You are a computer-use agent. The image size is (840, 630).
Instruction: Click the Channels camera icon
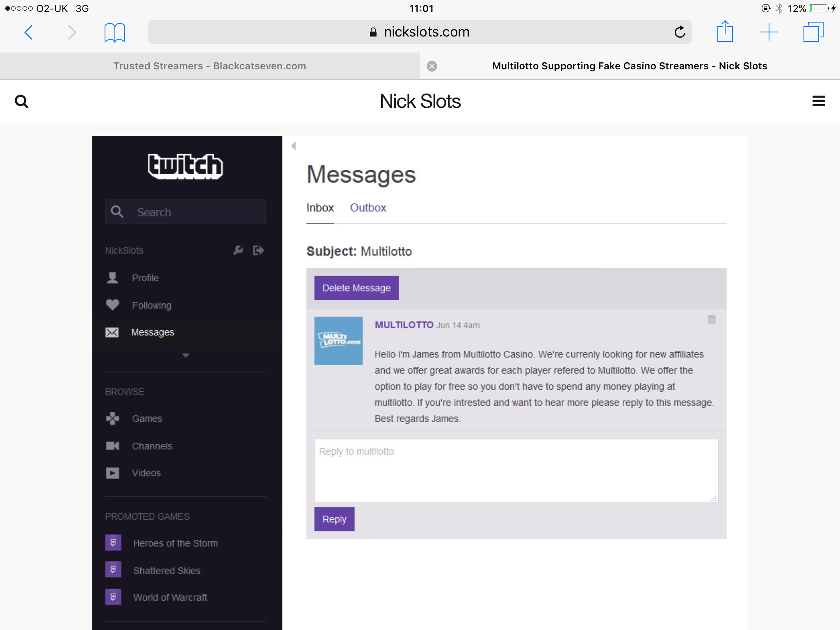(112, 446)
